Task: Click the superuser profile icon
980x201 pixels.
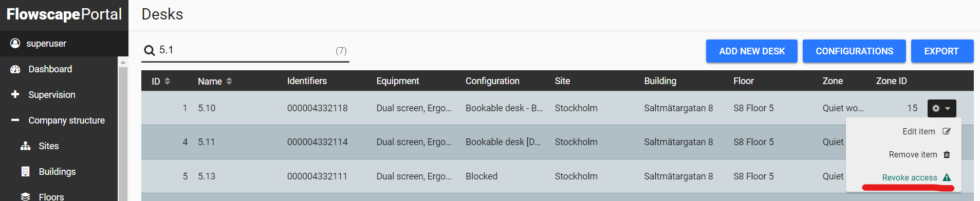Action: pos(15,43)
